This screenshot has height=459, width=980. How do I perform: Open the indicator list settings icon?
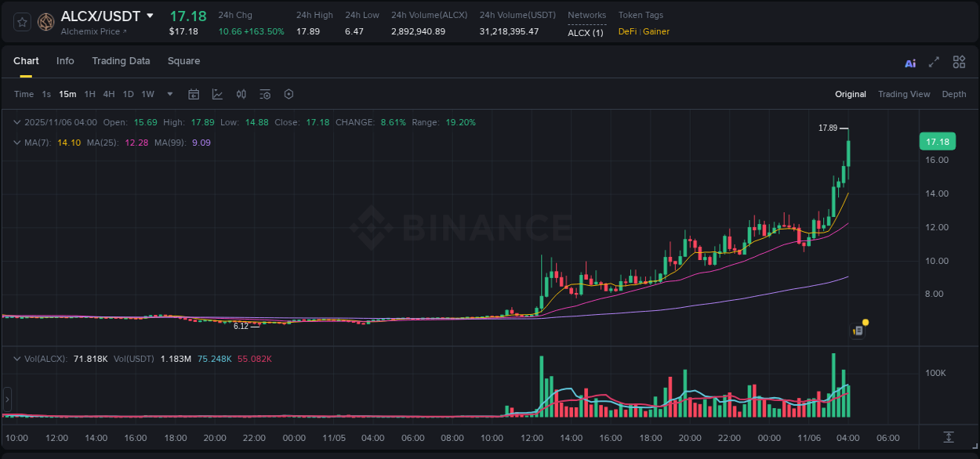[x=265, y=94]
